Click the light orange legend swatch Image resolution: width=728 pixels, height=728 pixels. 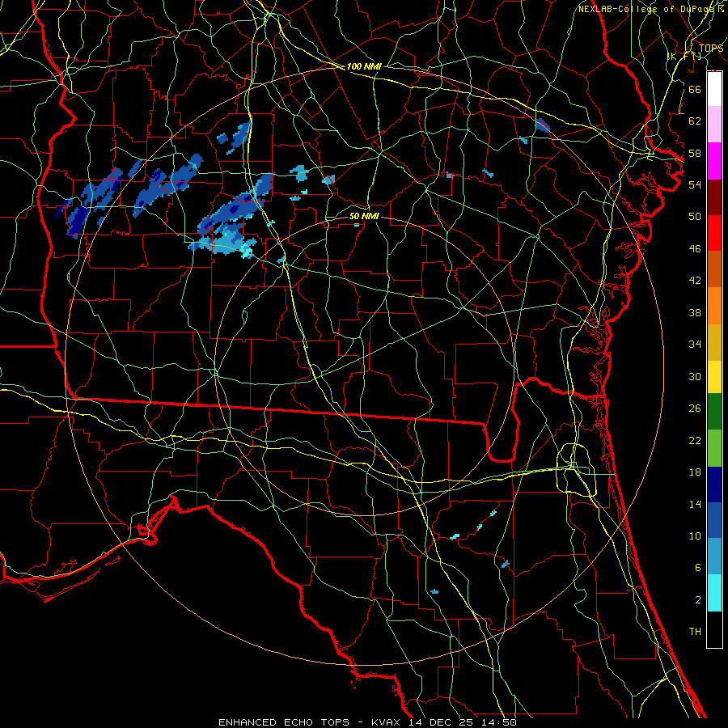pos(714,306)
